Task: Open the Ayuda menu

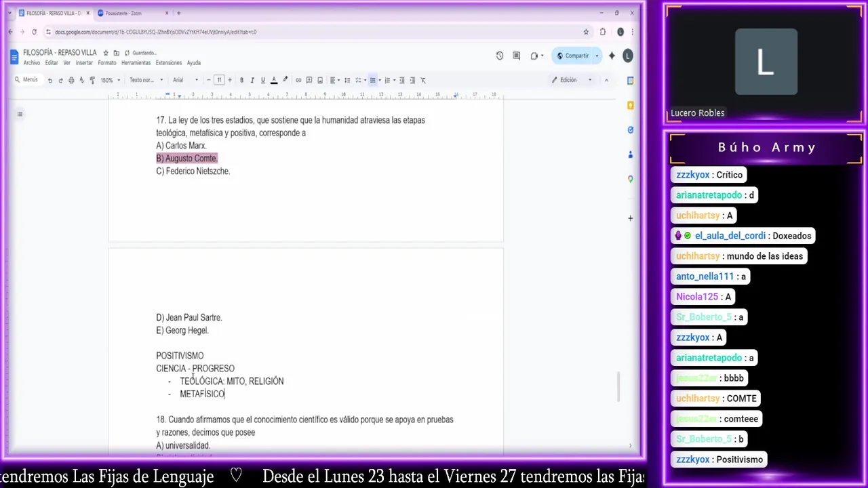Action: pos(194,63)
